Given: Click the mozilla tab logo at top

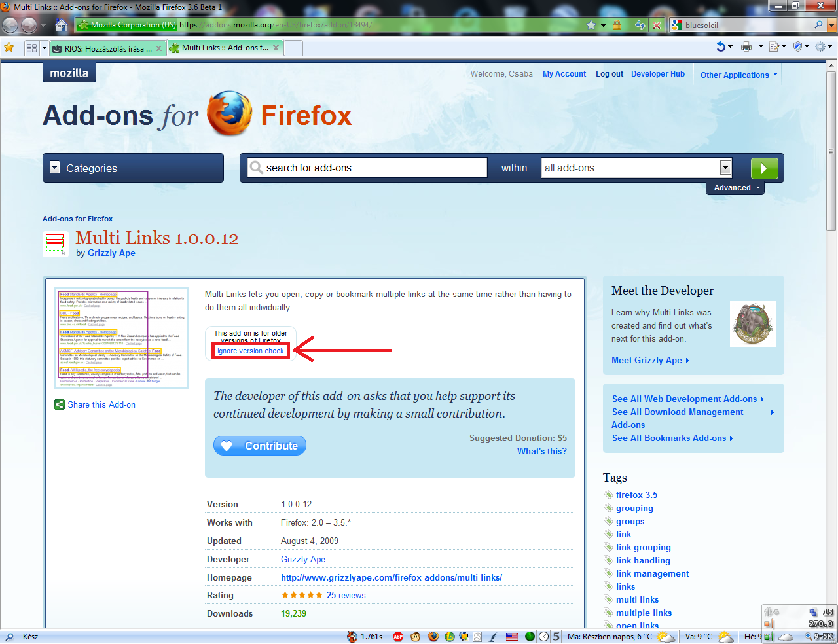Looking at the screenshot, I should point(69,73).
